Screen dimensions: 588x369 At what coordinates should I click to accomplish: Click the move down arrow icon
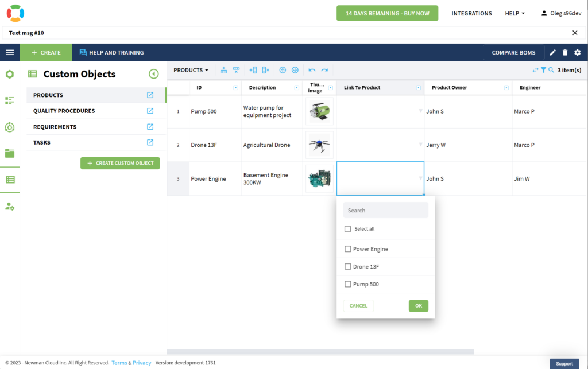(x=295, y=70)
